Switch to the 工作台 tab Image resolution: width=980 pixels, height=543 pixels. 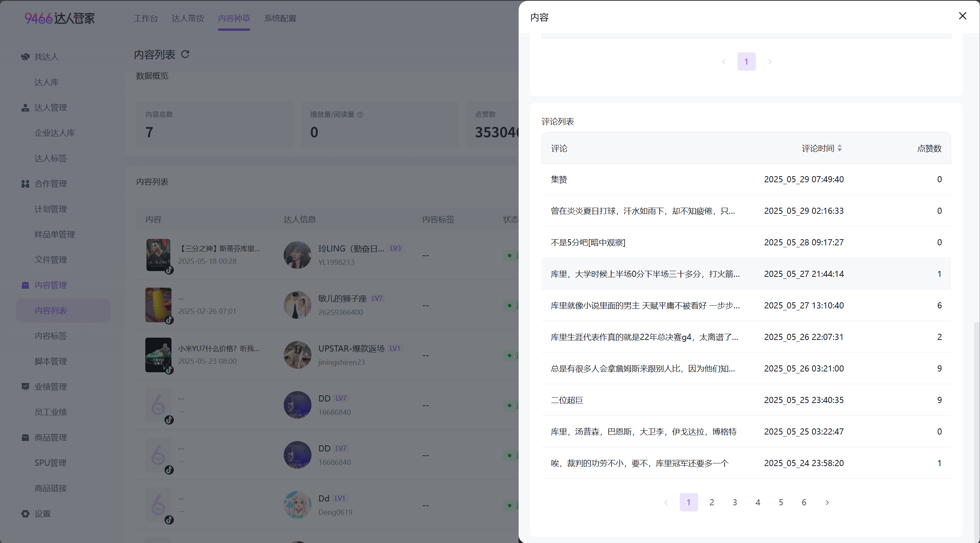pyautogui.click(x=146, y=18)
